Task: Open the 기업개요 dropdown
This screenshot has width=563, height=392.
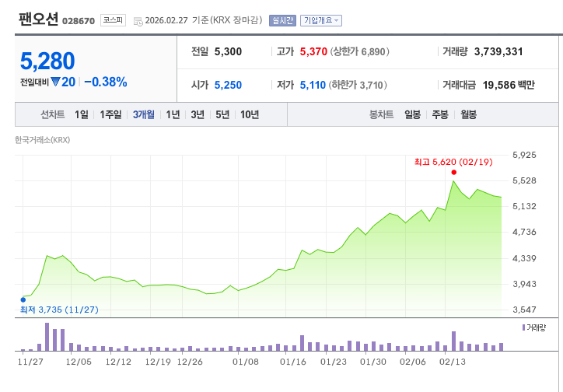Action: click(321, 20)
